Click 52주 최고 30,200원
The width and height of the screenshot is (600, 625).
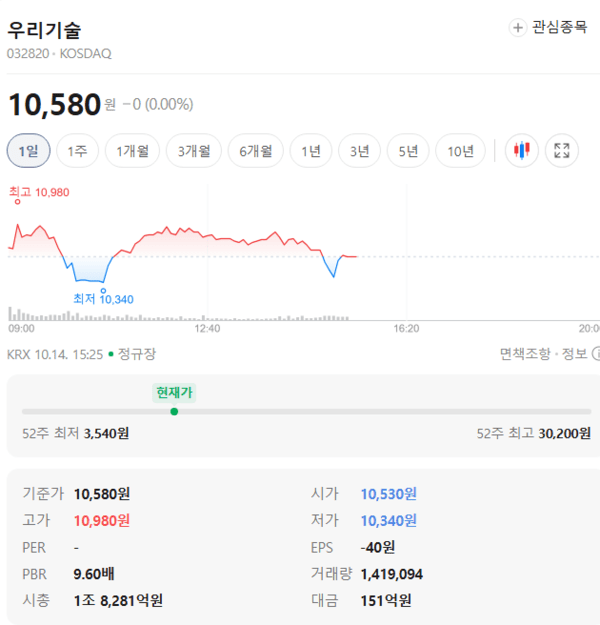tap(533, 433)
